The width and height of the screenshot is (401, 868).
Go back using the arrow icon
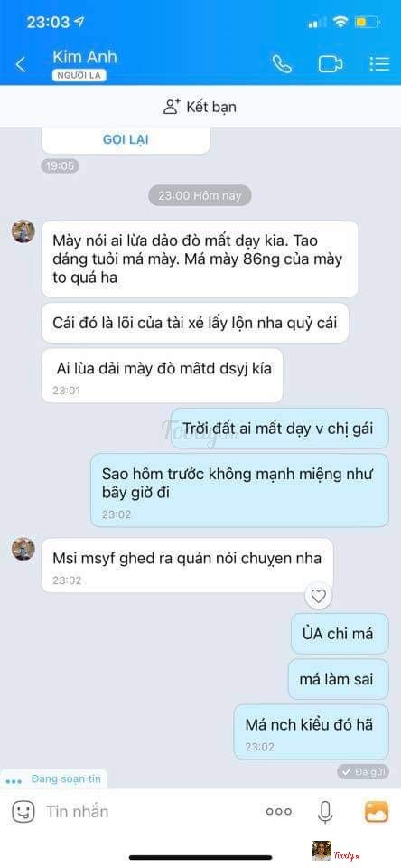(x=21, y=64)
